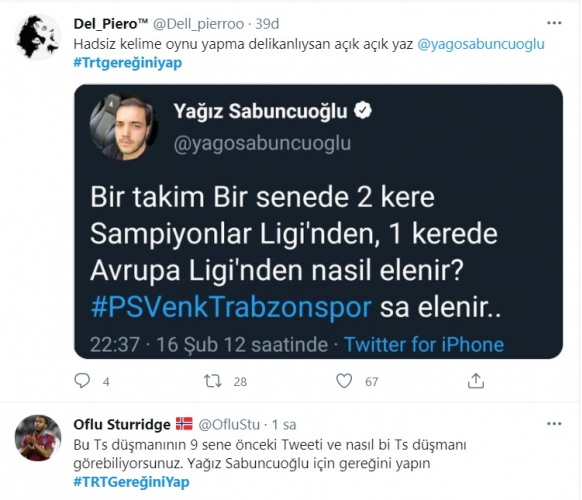This screenshot has height=500, width=582.
Task: Open the more options menu on Oflu Sturridge's tweet
Action: [x=554, y=424]
